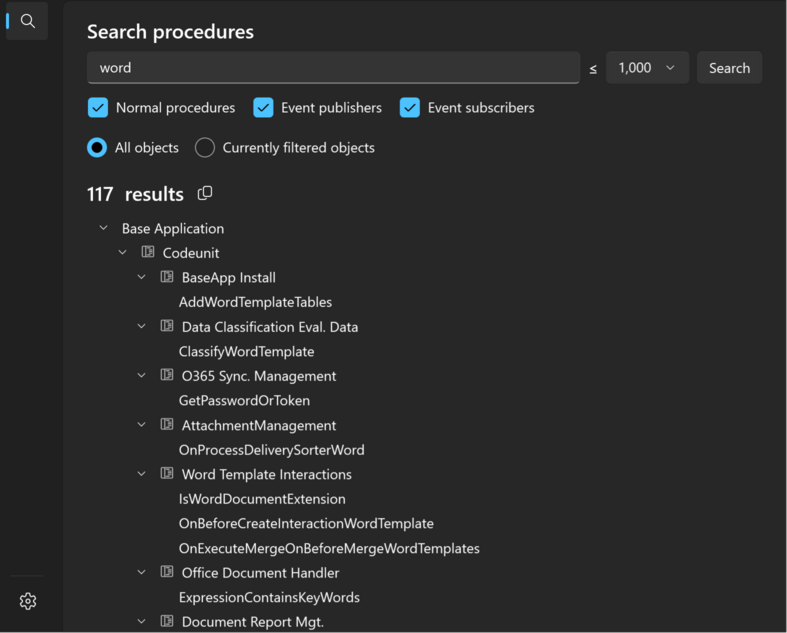Viewport: 787px width, 633px height.
Task: Select the Data Classification Eval. Data label
Action: [x=270, y=327]
